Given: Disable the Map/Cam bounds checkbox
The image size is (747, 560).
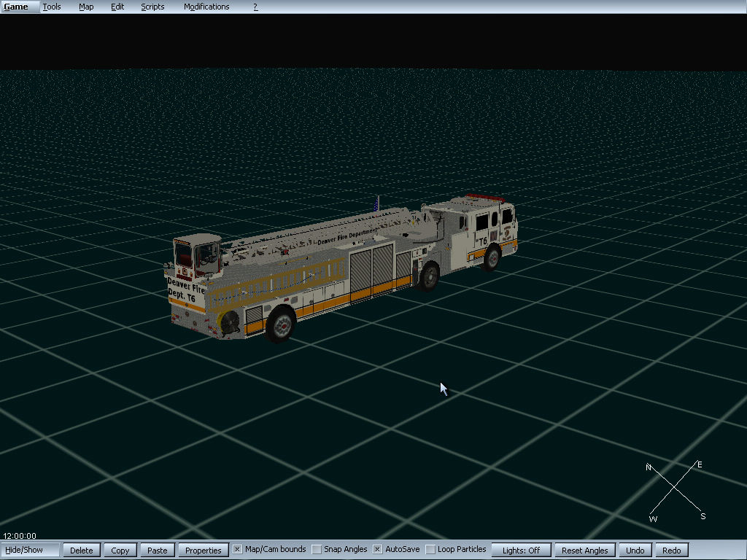Looking at the screenshot, I should pyautogui.click(x=237, y=550).
